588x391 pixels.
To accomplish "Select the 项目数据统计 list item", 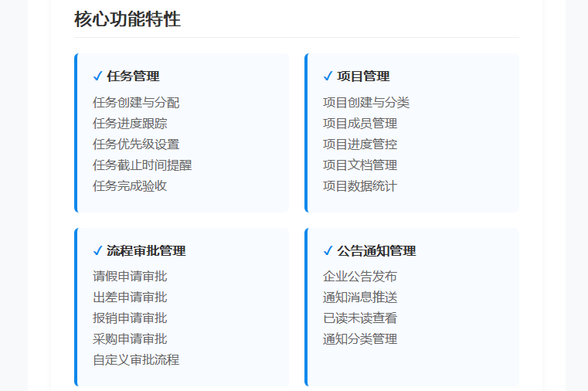I will pyautogui.click(x=360, y=186).
